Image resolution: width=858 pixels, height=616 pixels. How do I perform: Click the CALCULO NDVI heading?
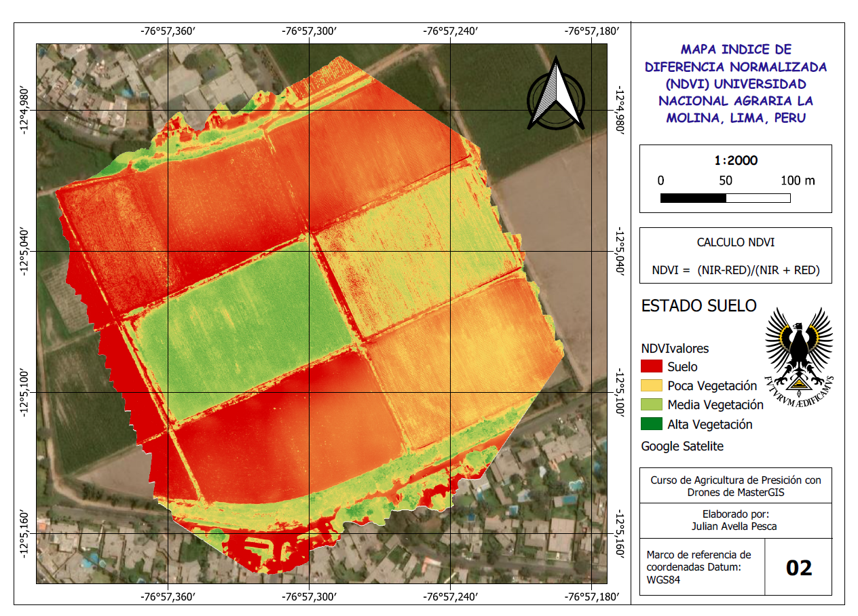tap(736, 242)
